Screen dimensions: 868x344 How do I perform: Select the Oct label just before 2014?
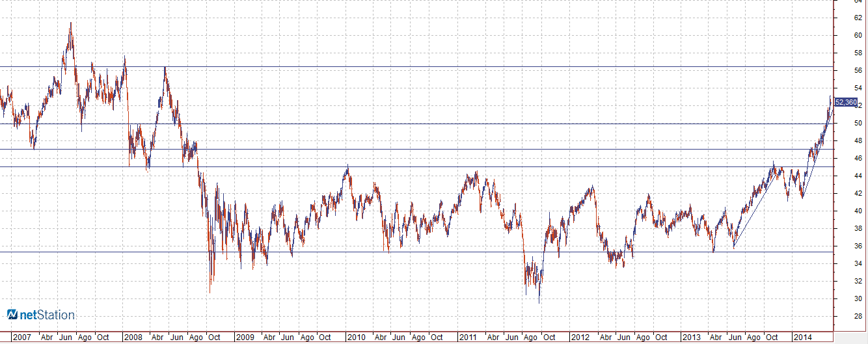click(x=772, y=337)
